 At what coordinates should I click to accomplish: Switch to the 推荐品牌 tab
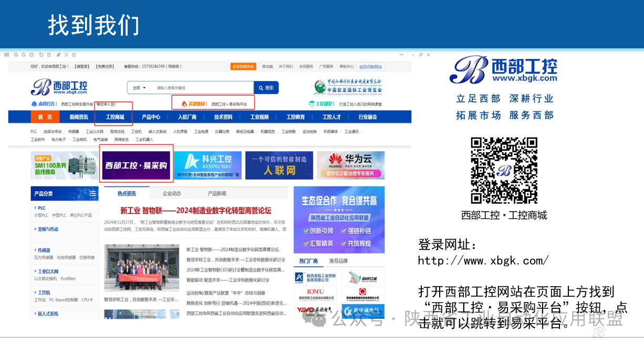[x=338, y=261]
